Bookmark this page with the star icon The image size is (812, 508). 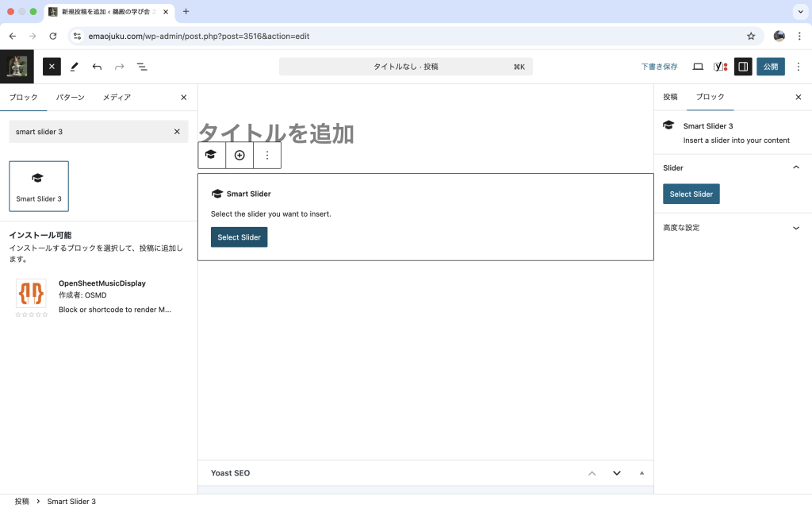click(x=751, y=36)
